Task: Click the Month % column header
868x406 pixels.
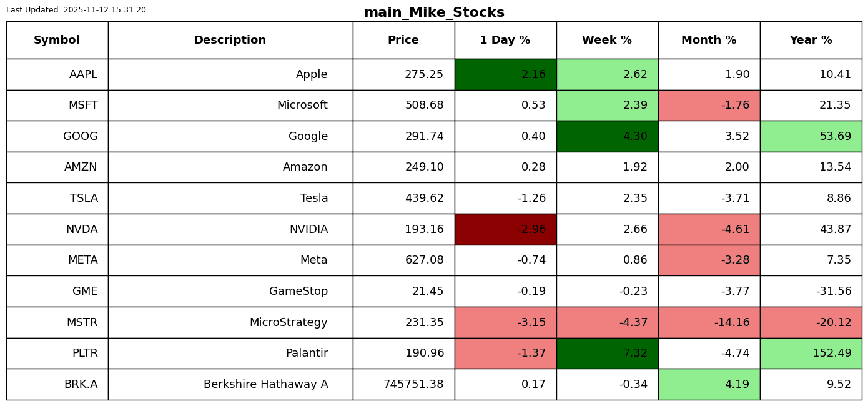Action: pyautogui.click(x=709, y=40)
